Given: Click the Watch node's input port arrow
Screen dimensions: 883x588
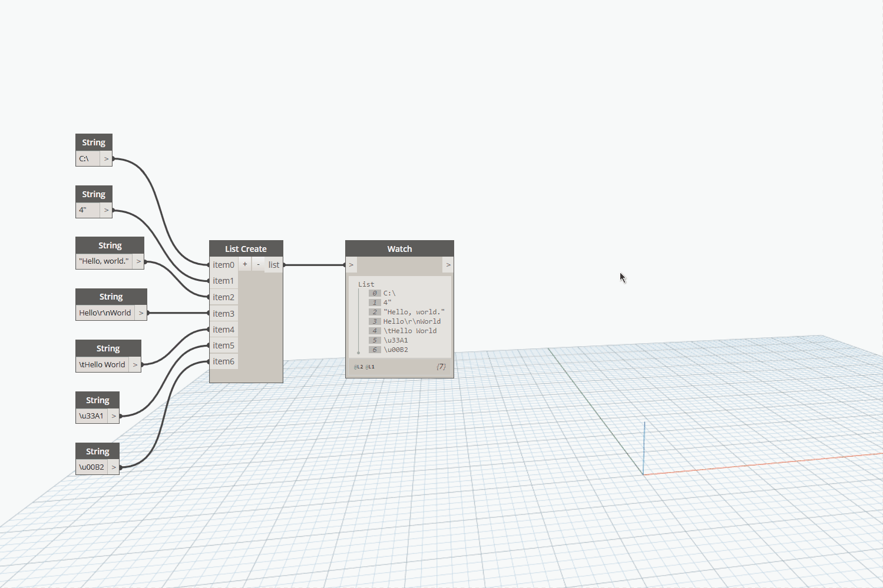Looking at the screenshot, I should tap(352, 265).
